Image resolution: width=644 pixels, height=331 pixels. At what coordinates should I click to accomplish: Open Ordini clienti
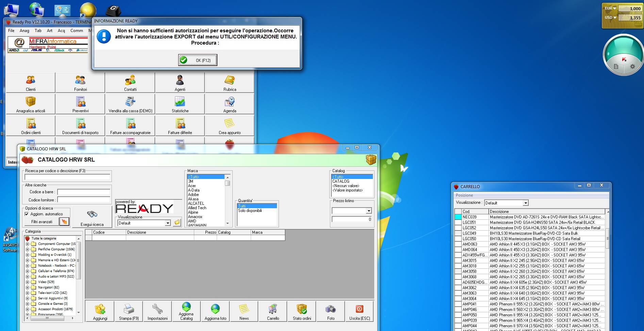click(x=31, y=126)
